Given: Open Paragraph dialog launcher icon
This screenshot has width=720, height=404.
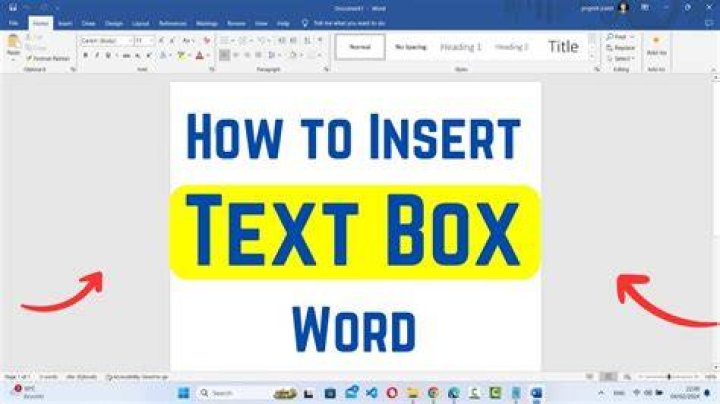Looking at the screenshot, I should (x=326, y=69).
